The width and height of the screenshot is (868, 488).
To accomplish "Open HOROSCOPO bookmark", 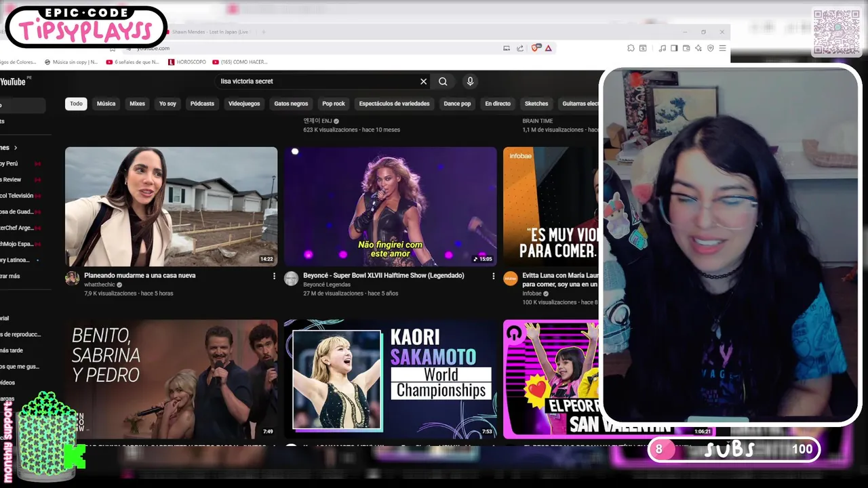I will pos(187,62).
